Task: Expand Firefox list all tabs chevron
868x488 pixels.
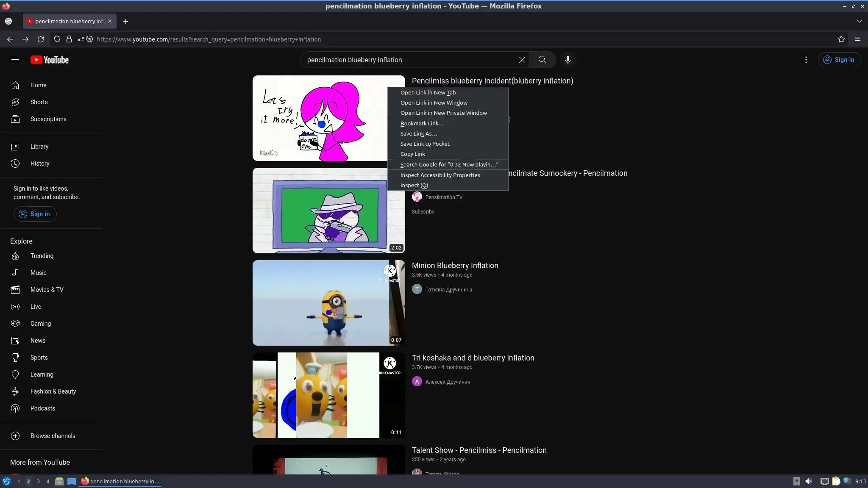Action: (859, 21)
